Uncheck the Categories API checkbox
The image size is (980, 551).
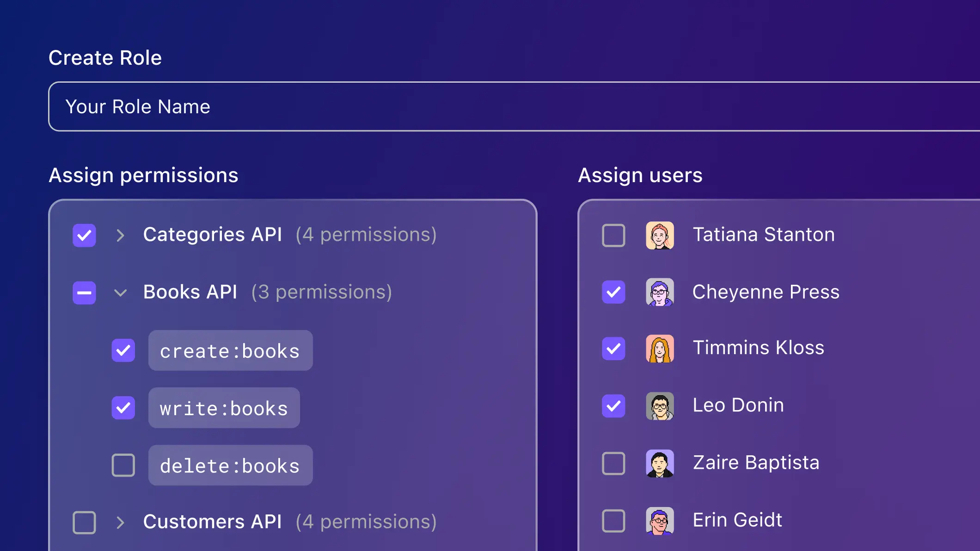coord(84,235)
